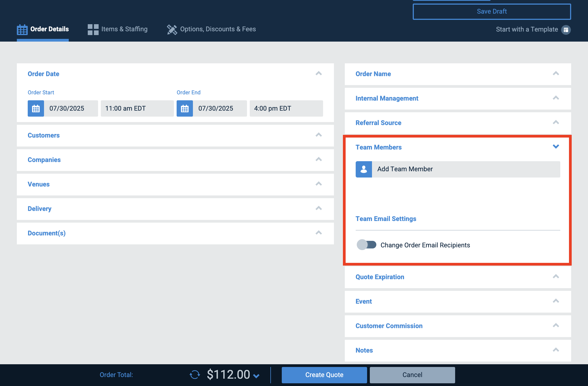Expand the Customers section chevron
Screen dimensions: 588x386
coord(319,135)
